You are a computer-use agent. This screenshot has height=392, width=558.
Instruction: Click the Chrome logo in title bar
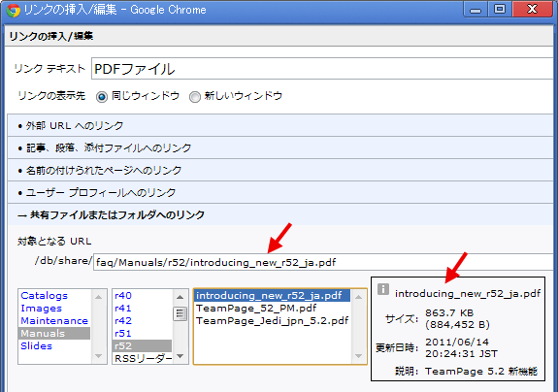(14, 10)
